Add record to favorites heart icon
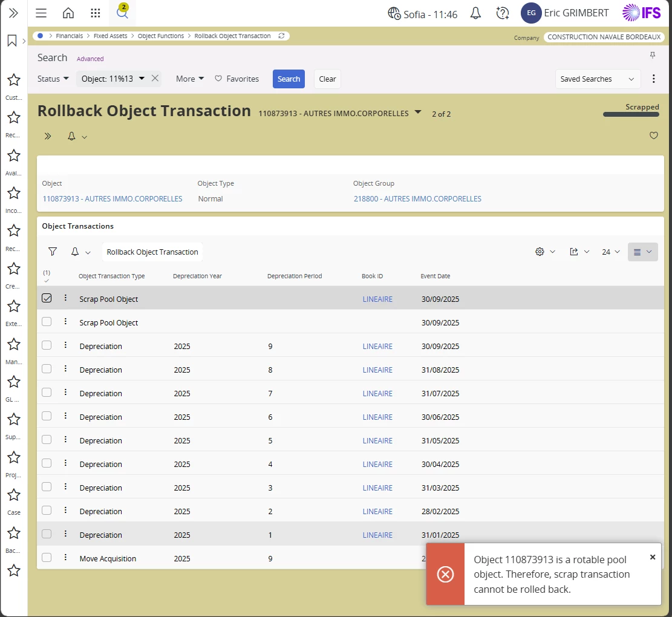This screenshot has width=672, height=617. (x=654, y=135)
